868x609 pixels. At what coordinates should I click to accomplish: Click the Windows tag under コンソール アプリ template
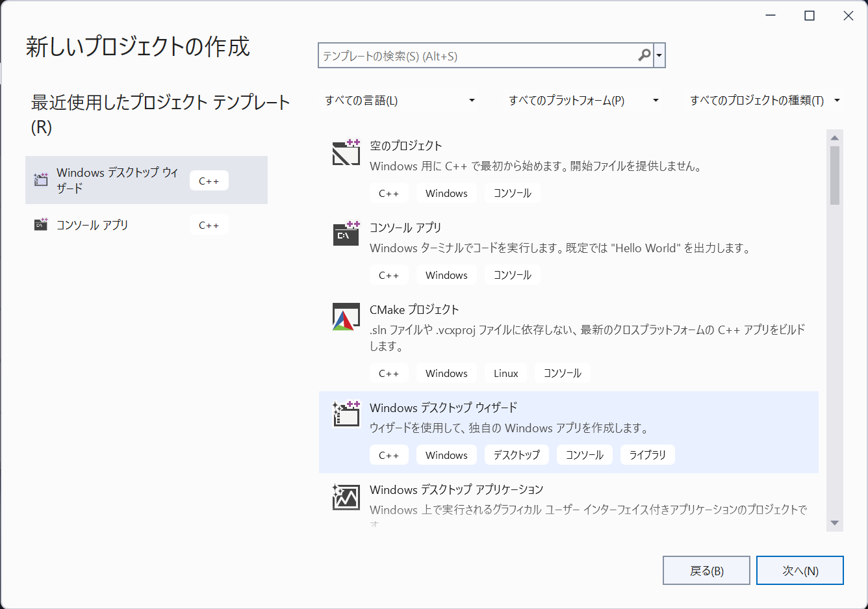(446, 275)
